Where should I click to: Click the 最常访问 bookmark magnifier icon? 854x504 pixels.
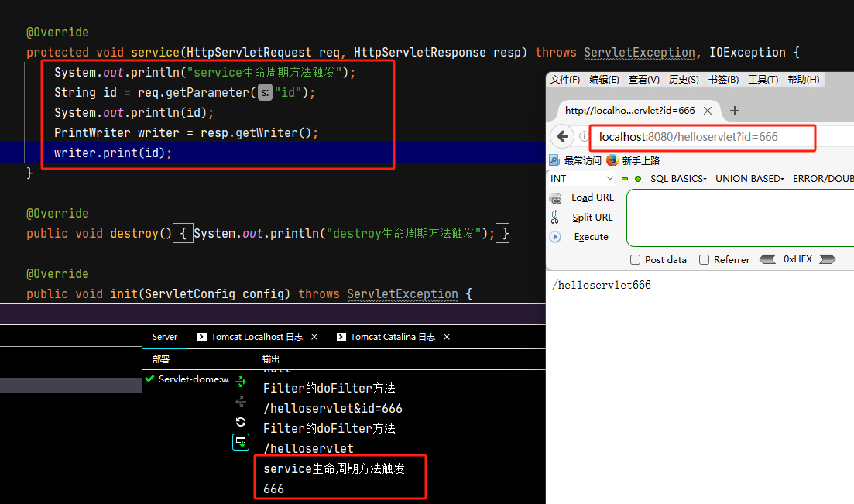point(554,160)
